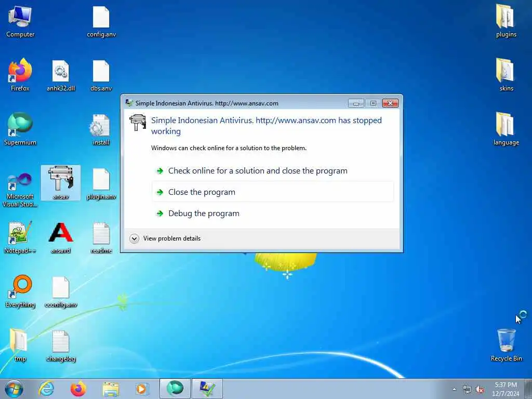Select the plugin.anv file icon
The height and width of the screenshot is (399, 532).
101,183
